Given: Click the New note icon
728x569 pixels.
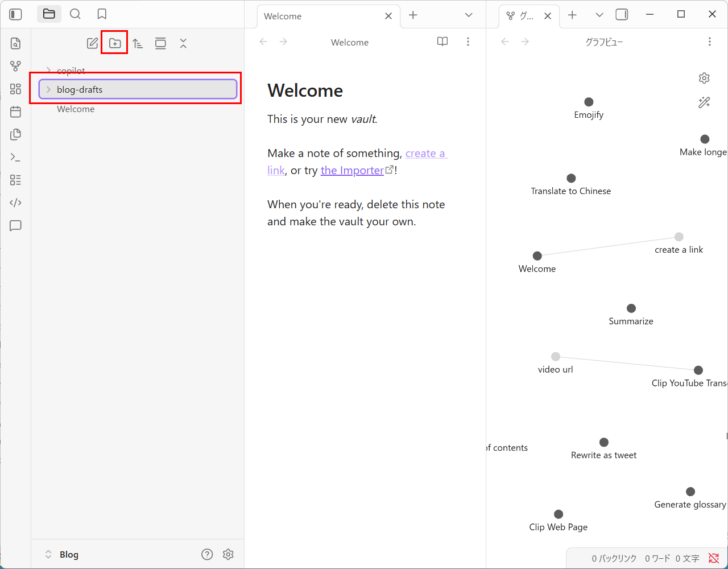Looking at the screenshot, I should [x=92, y=43].
